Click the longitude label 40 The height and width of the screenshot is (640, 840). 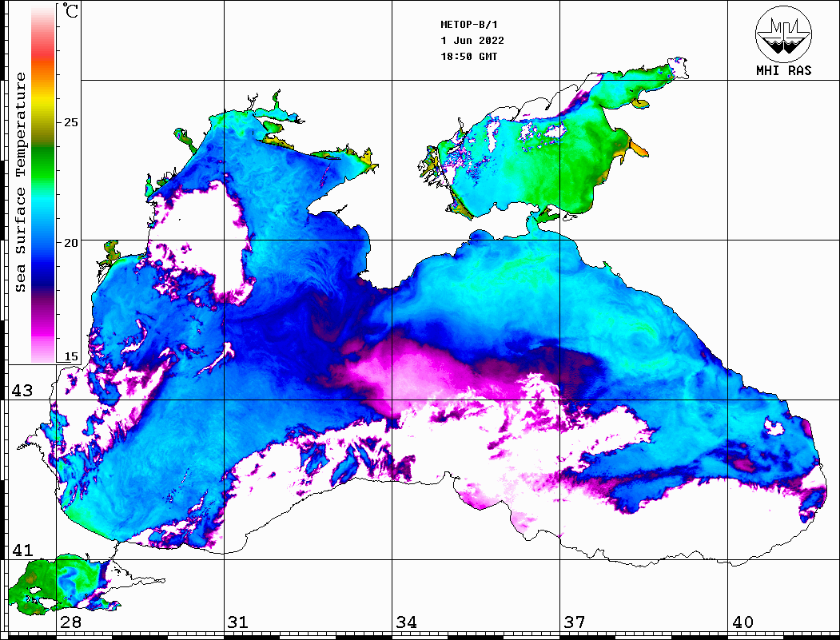click(742, 622)
